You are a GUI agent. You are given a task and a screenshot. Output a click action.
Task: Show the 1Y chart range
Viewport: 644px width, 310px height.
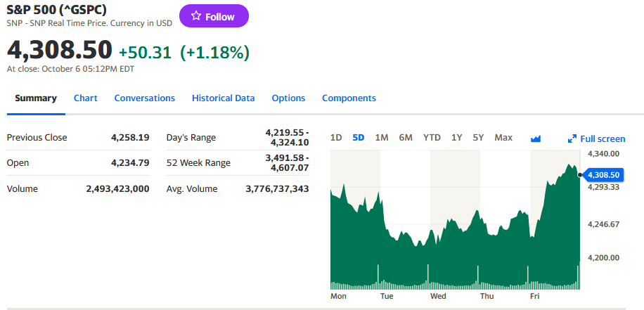pos(457,138)
